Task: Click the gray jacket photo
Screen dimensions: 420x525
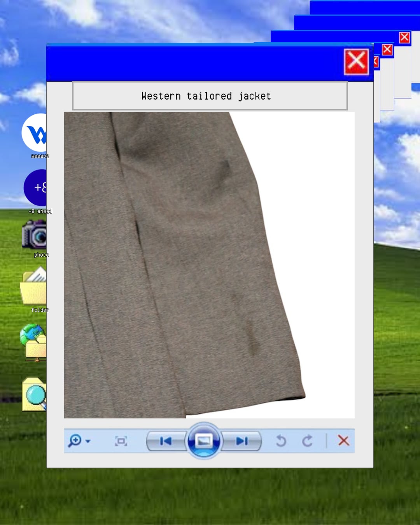Action: (209, 265)
